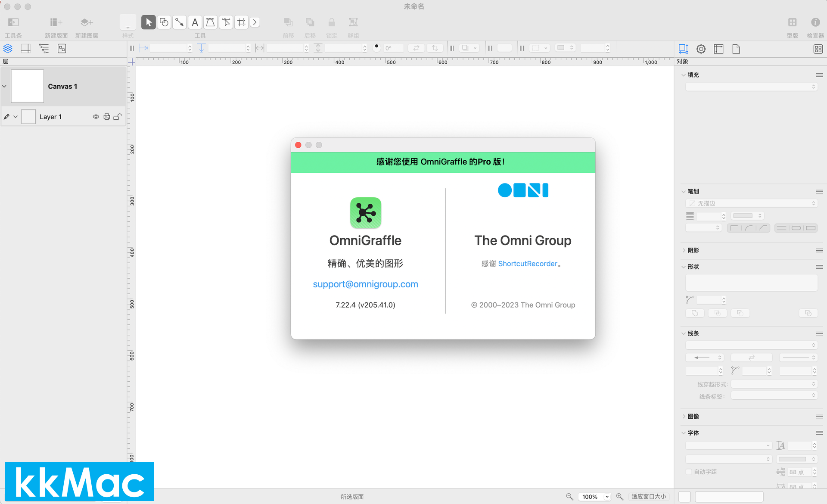Switch to the Selection sidebar tab
Viewport: 827px width, 504px height.
[x=62, y=49]
